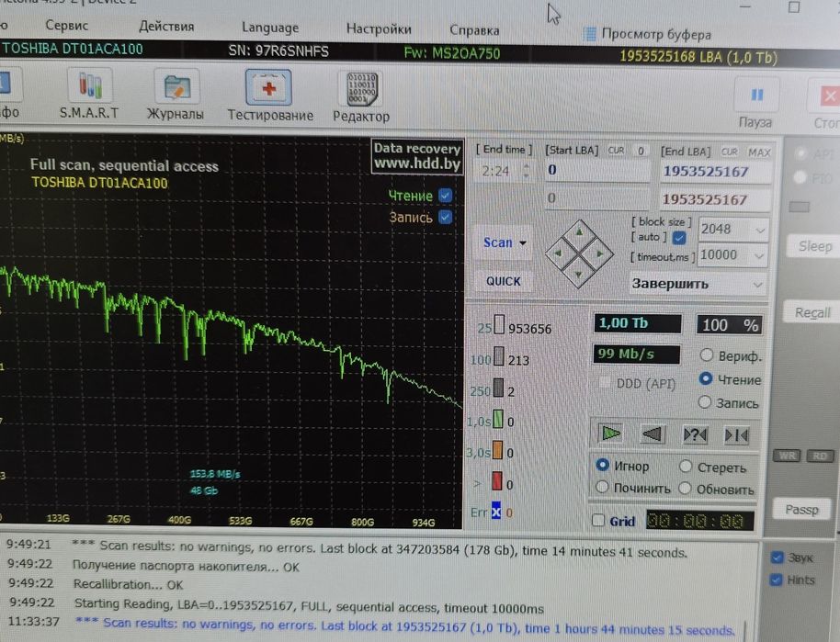Screen dimensions: 840x642
Task: Click the orange 3,0s block box
Action: click(x=497, y=450)
